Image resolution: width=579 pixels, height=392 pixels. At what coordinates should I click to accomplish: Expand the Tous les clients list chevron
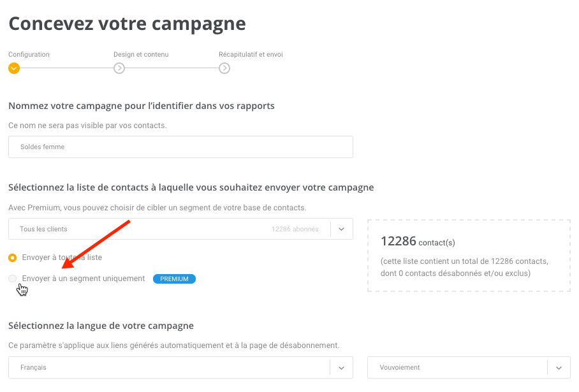point(342,229)
